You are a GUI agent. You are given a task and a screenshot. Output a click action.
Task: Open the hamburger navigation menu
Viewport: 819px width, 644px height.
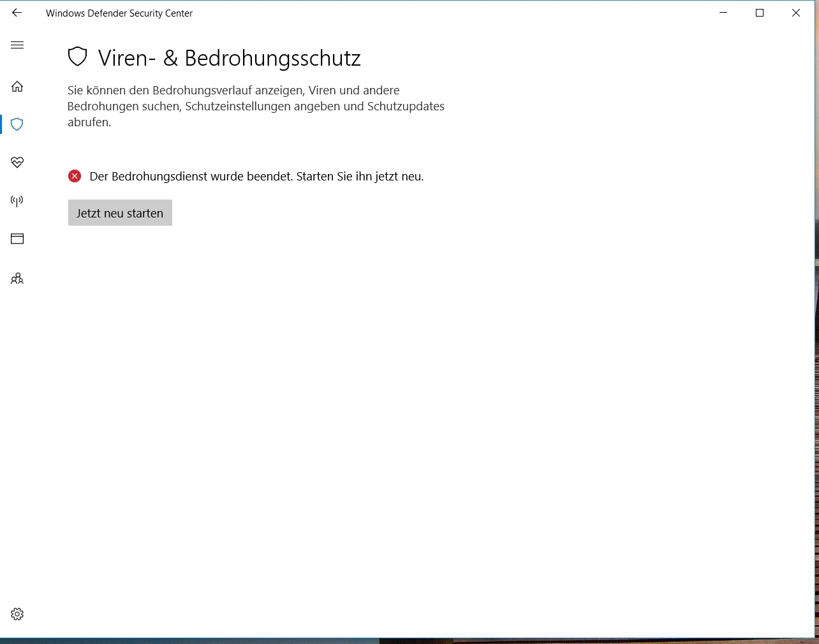[17, 45]
